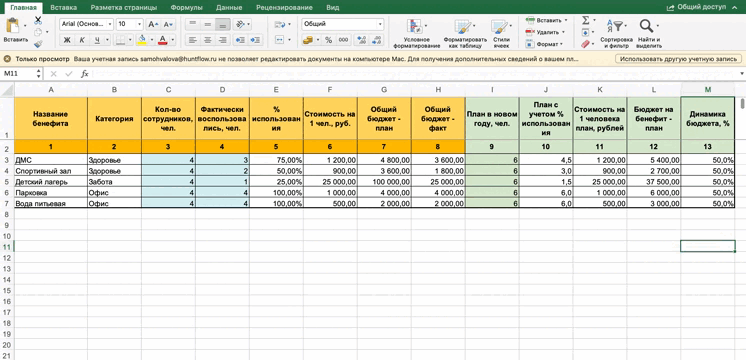The image size is (746, 360).
Task: Click the merge cells icon
Action: coord(280,40)
